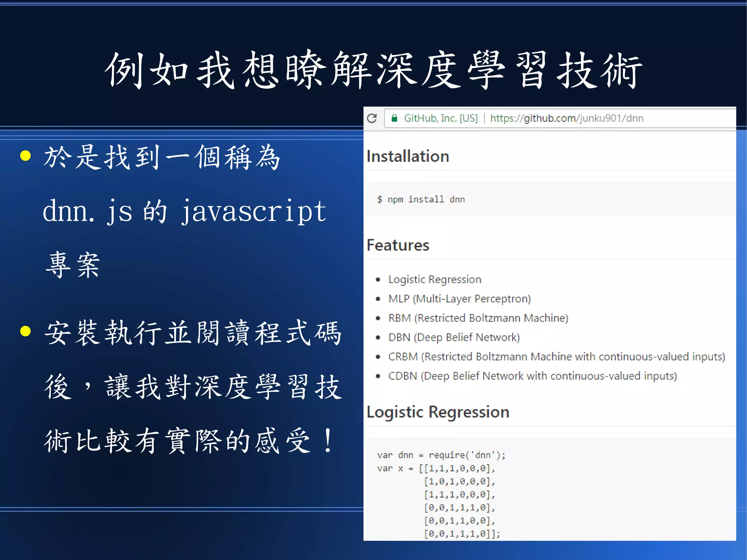Viewport: 747px width, 560px height.
Task: Click the text 'dnn.js 的 javascript'
Action: coord(185,211)
